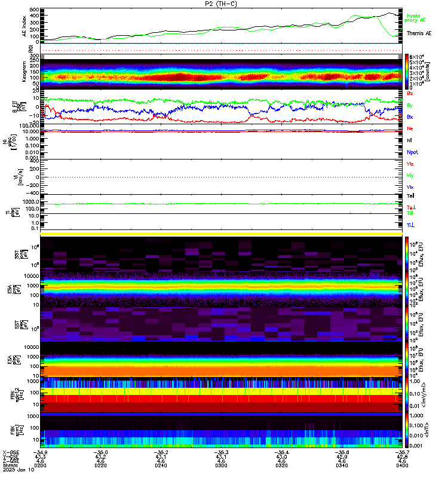Viewport: 448px width, 478px height.
Task: Click the 'Y-GSE' row label
Action: (x=11, y=456)
